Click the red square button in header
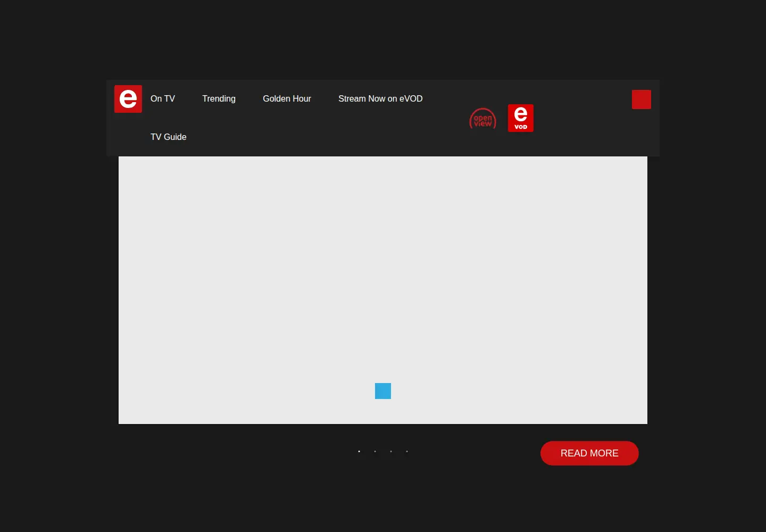Viewport: 766px width, 532px height. click(x=642, y=99)
